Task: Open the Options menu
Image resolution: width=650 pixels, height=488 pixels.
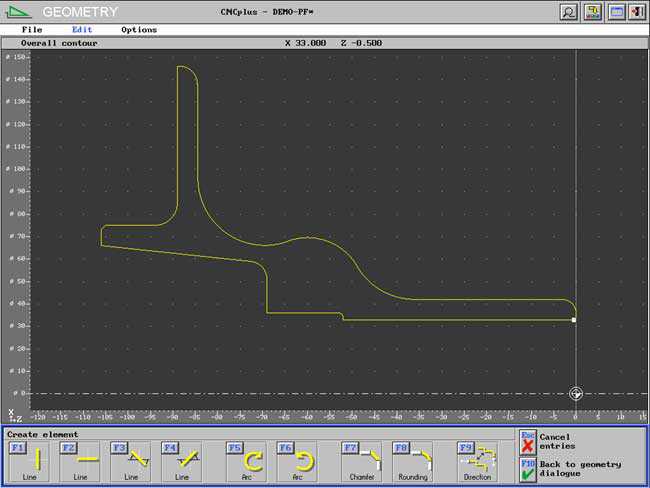Action: coord(139,30)
